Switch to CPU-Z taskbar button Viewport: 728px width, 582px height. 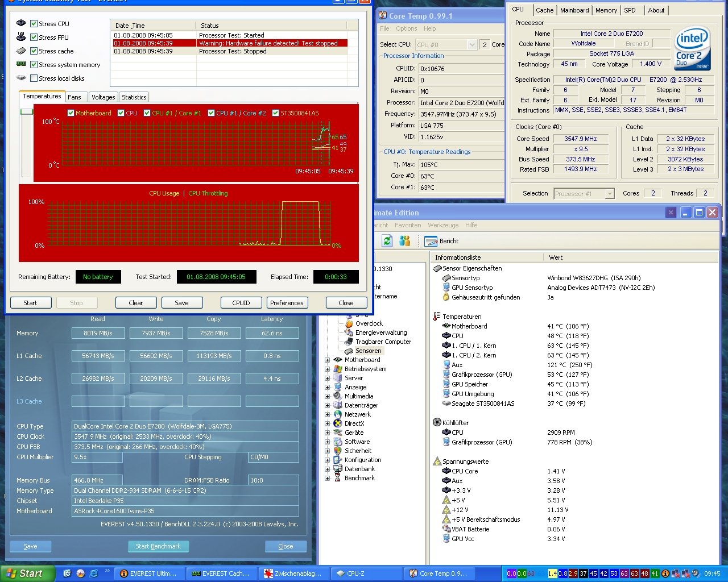367,573
